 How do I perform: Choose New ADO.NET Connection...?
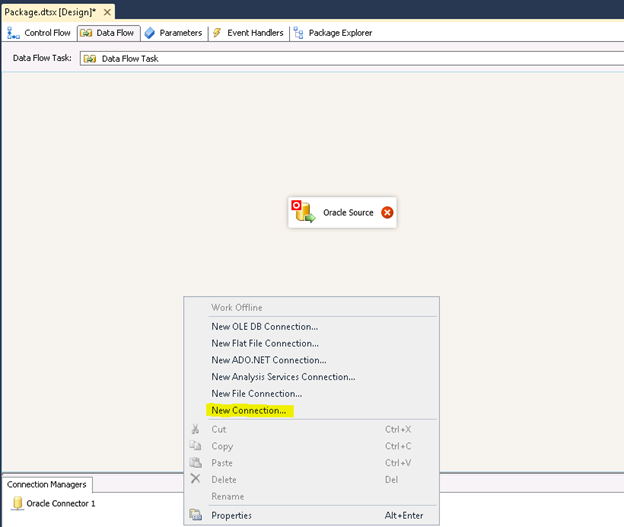pos(312,360)
